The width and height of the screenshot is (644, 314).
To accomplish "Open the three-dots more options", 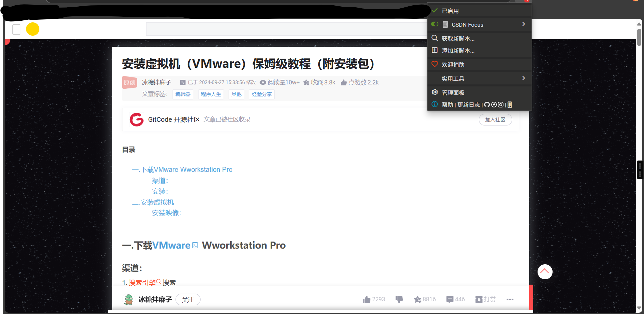I will tap(510, 299).
